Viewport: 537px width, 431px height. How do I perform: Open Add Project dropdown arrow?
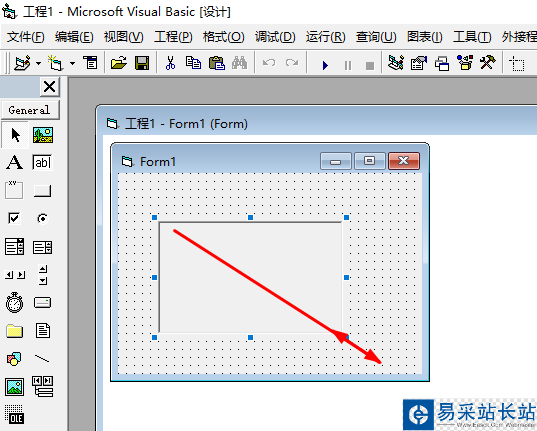click(39, 63)
